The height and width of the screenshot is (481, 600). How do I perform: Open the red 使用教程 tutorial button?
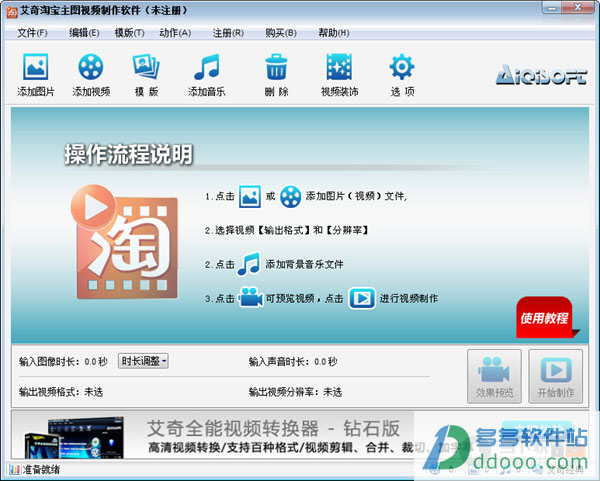pos(544,317)
